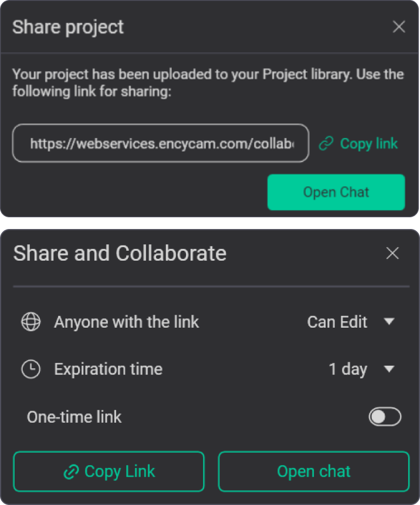Click the Expiration time label
Image resolution: width=420 pixels, height=505 pixels.
click(x=108, y=369)
